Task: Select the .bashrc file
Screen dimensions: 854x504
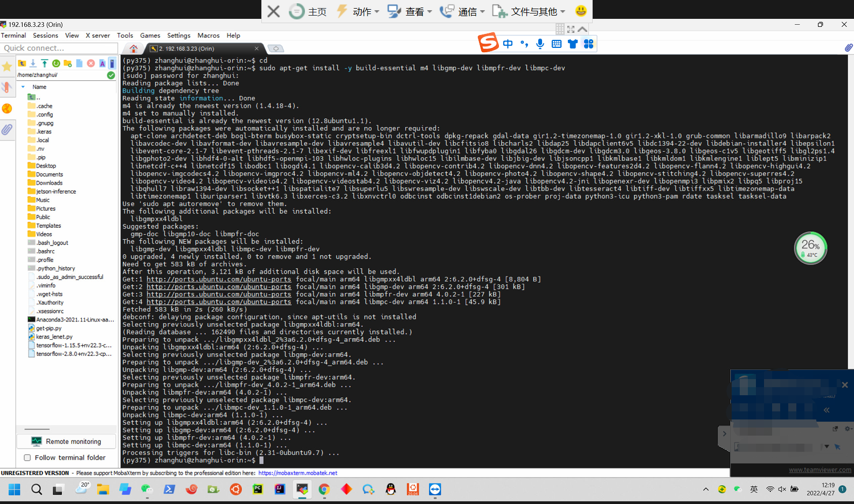Action: [45, 251]
